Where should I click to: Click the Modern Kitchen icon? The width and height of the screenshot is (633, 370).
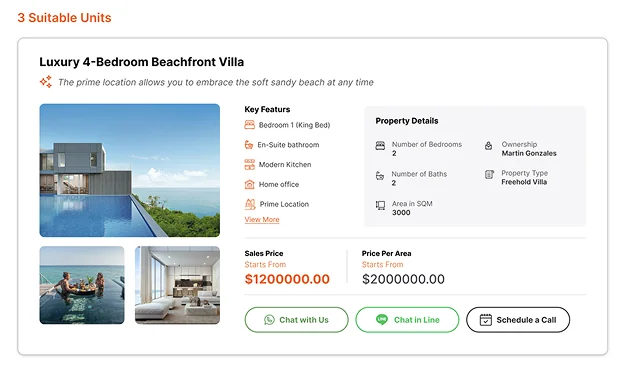click(x=249, y=165)
